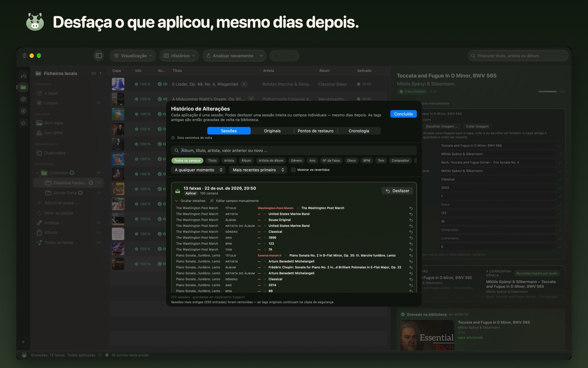Viewport: 588px width, 368px height.
Task: Revert the Washington Post March Título field
Action: pyautogui.click(x=411, y=208)
